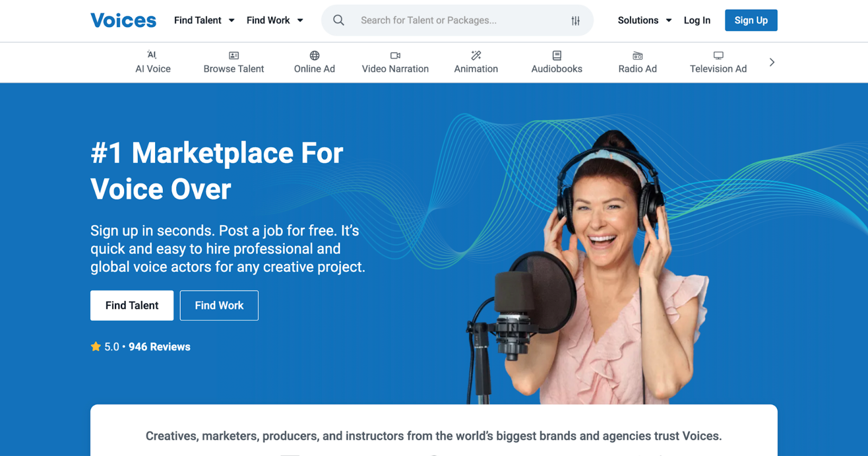Viewport: 868px width, 456px height.
Task: Open search filter sliders icon
Action: [x=576, y=21]
